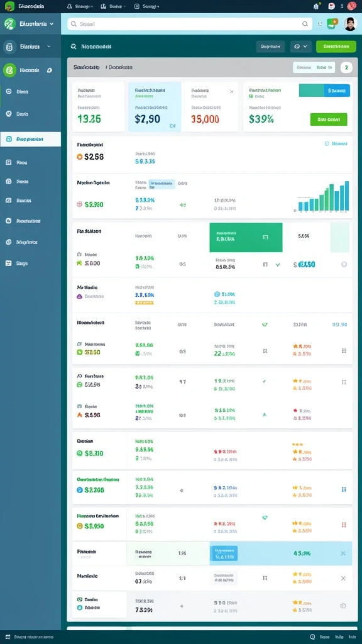Viewport: 362px width, 644px height.
Task: Click the green chat bubble icon with badge
Action: 332,23
